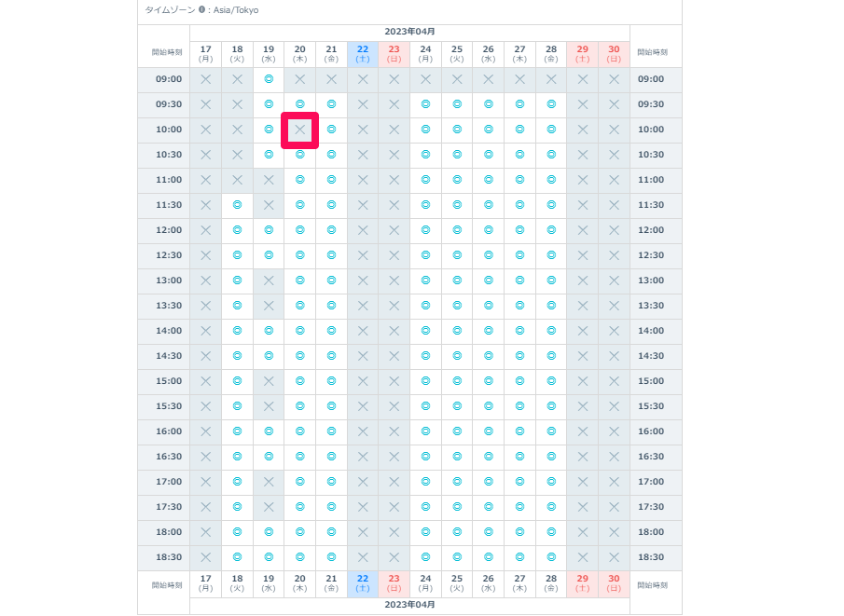This screenshot has height=616, width=844.
Task: Click the highlighted X on April 20 at 10:00
Action: 299,130
